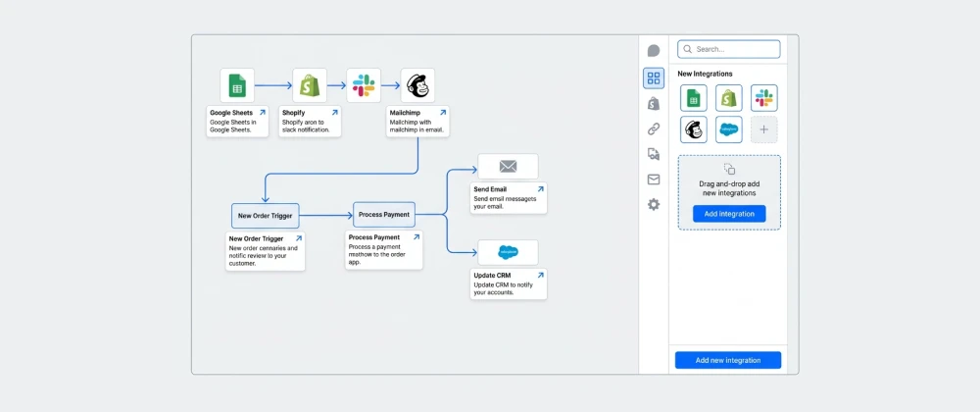Open the chat bubble sidebar icon

click(654, 51)
